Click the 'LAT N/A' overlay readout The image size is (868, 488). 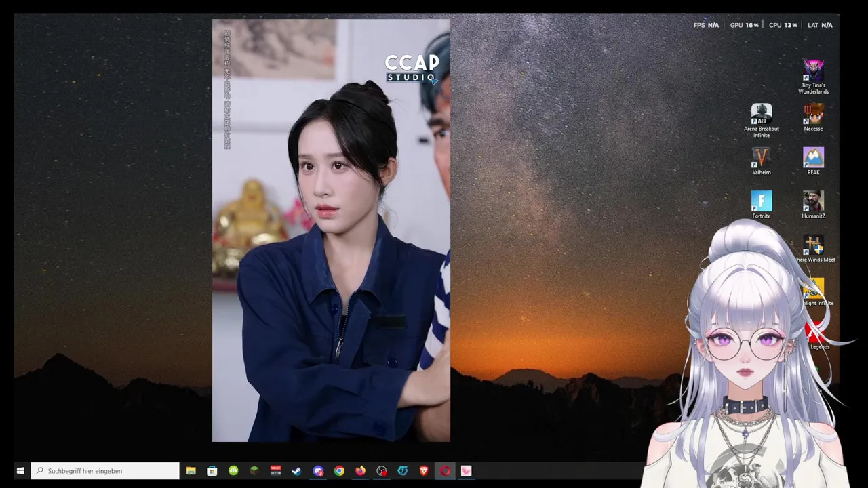pos(820,25)
